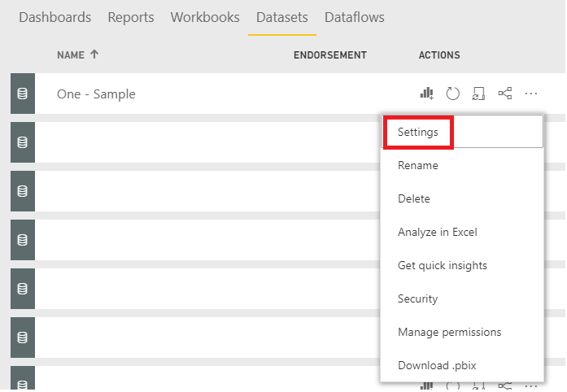Choose Analyze in Excel option

click(x=438, y=232)
